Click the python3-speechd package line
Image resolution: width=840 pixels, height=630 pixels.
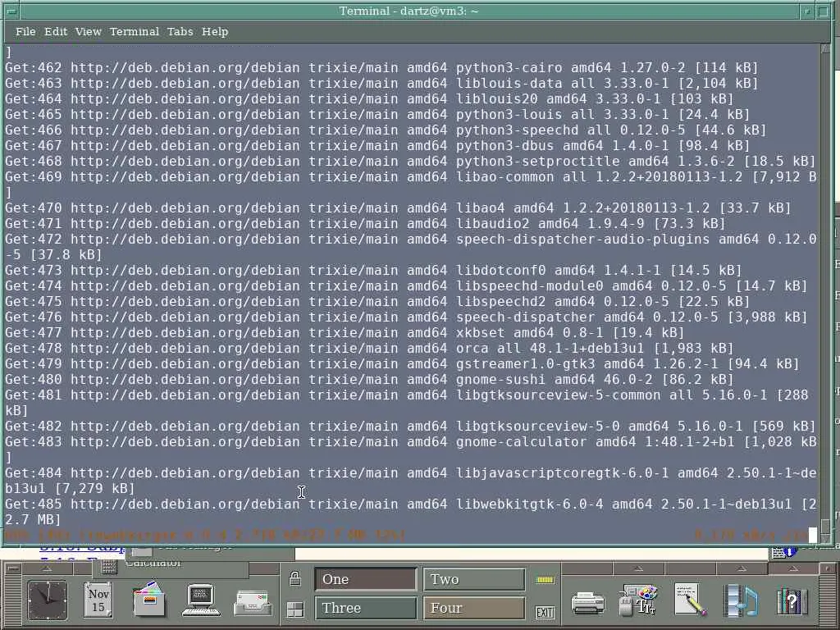coord(386,130)
